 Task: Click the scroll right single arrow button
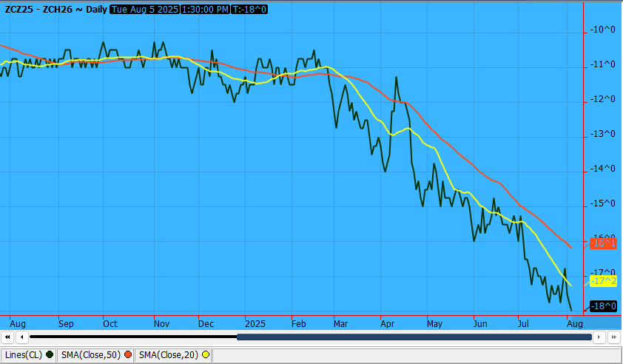click(599, 337)
